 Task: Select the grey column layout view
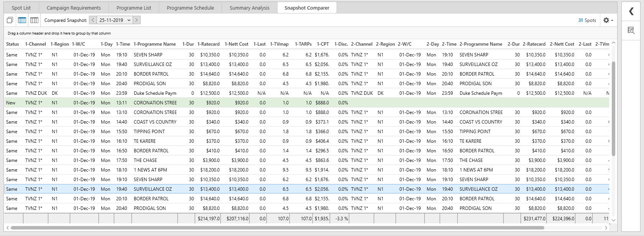[x=34, y=20]
